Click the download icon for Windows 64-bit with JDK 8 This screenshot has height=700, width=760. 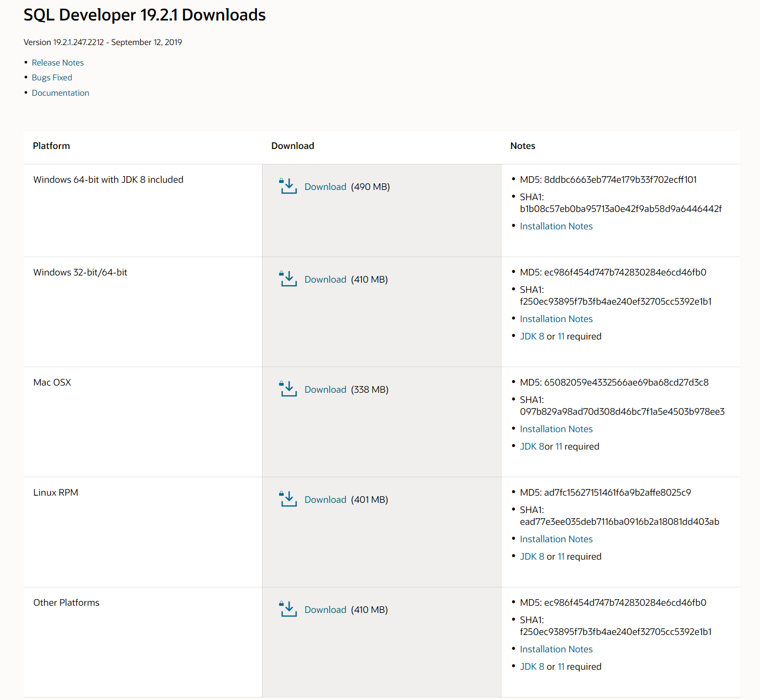288,186
